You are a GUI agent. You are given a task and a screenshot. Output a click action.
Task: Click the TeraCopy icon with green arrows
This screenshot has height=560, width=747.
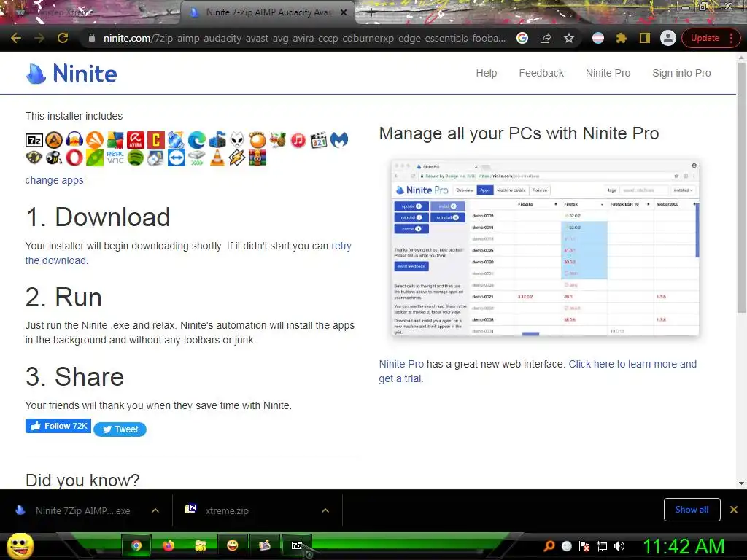coord(196,157)
